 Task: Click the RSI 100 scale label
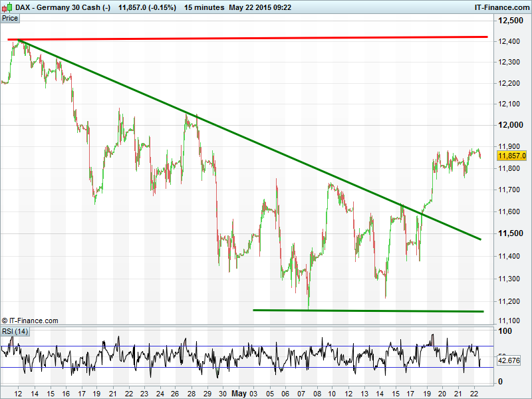[x=505, y=331]
